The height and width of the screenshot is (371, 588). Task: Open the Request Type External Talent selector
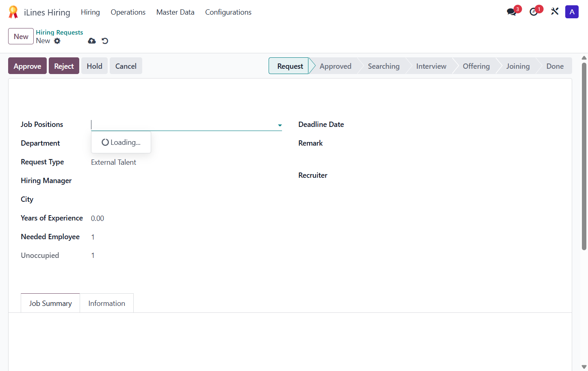tap(186, 162)
